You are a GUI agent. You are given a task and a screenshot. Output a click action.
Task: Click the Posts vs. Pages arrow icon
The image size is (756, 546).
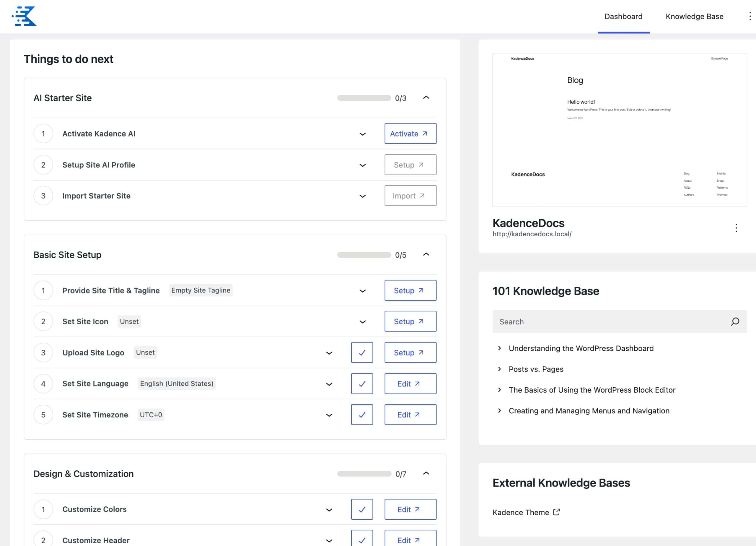[x=499, y=369]
